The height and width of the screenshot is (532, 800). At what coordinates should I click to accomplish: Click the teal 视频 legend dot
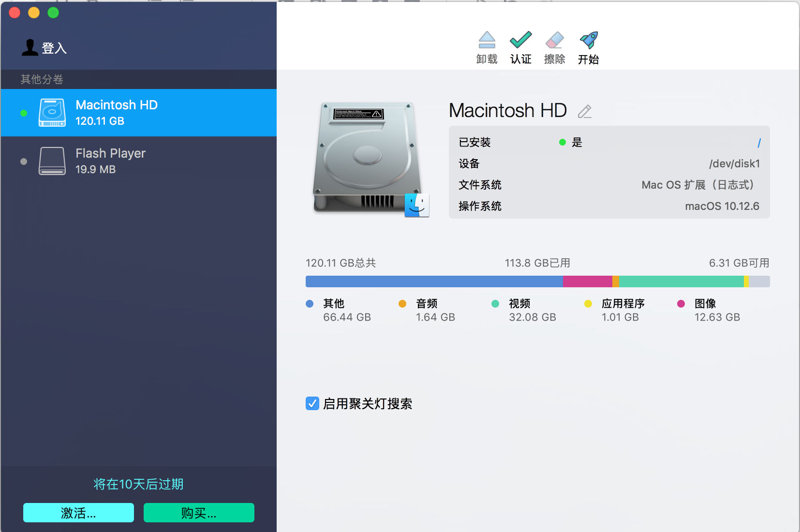[495, 304]
